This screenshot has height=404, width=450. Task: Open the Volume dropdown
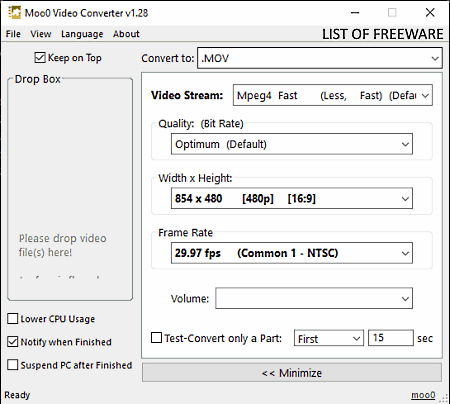click(x=314, y=298)
